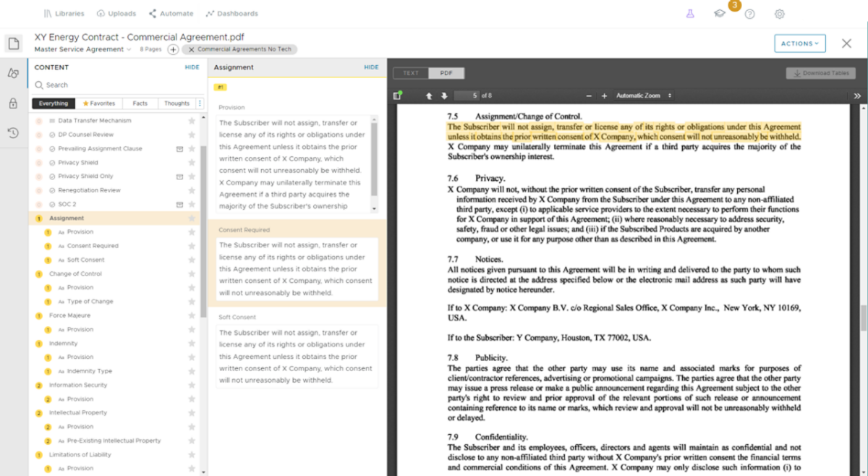
Task: Open the Master Service Agreement dropdown
Action: (x=82, y=49)
